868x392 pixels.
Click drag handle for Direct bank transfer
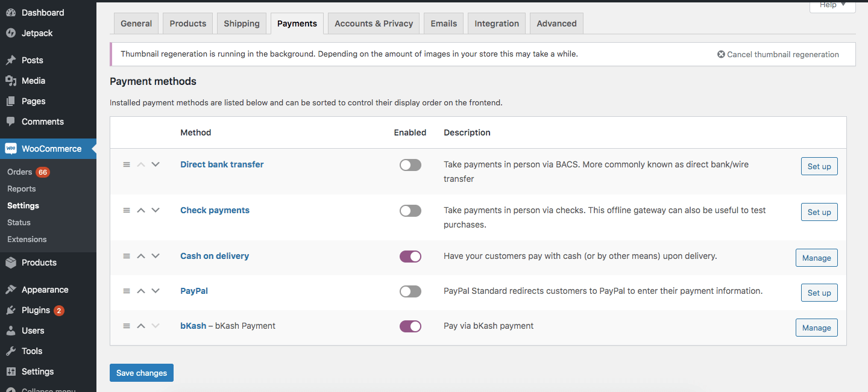point(127,164)
